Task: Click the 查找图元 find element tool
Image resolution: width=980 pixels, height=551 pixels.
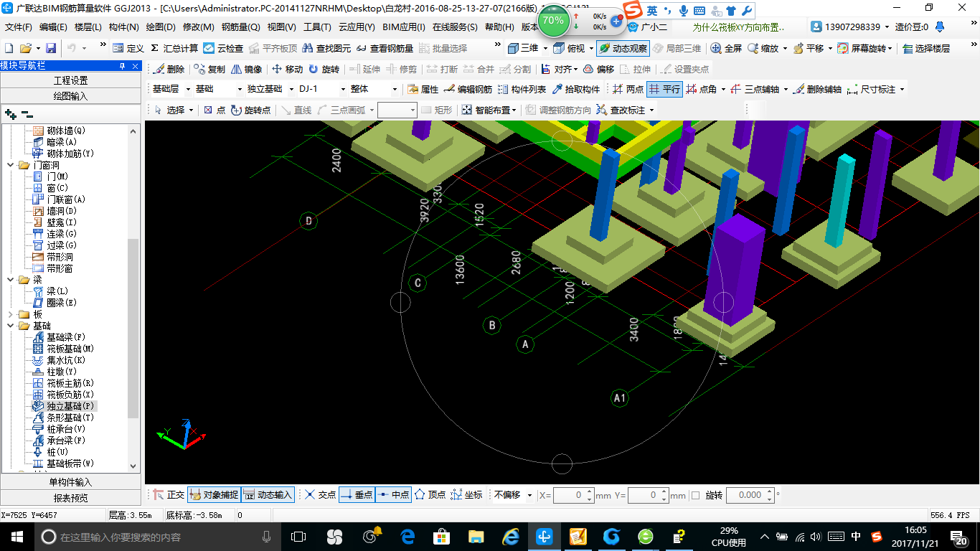Action: pos(326,48)
